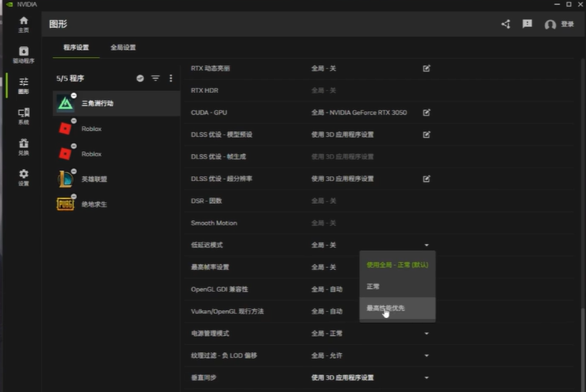Viewport: 586px width, 392px height.
Task: Choose 使用全局 - 正常 (默认) in dropdown list
Action: [x=397, y=265]
